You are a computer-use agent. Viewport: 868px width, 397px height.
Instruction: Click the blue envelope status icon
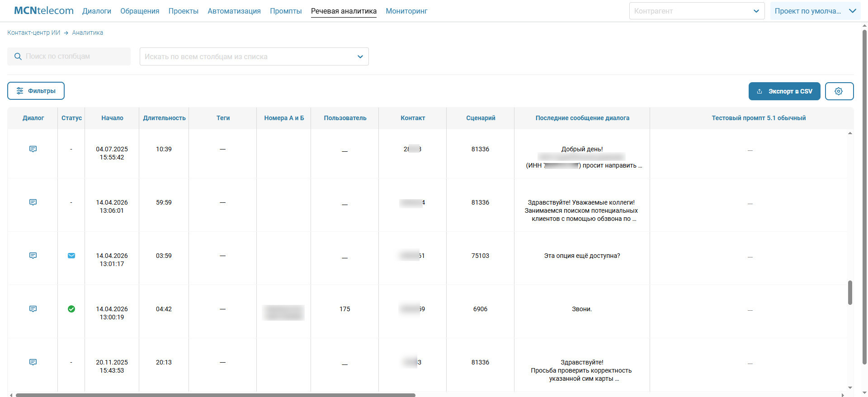71,256
